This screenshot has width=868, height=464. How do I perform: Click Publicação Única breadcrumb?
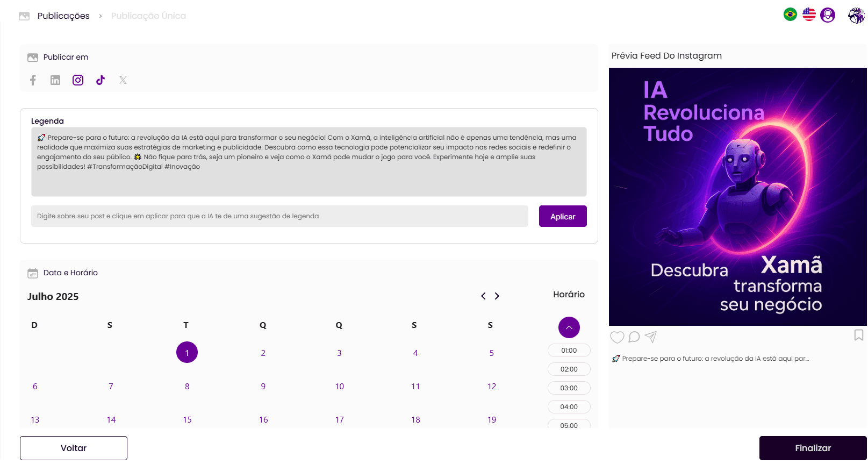point(148,16)
